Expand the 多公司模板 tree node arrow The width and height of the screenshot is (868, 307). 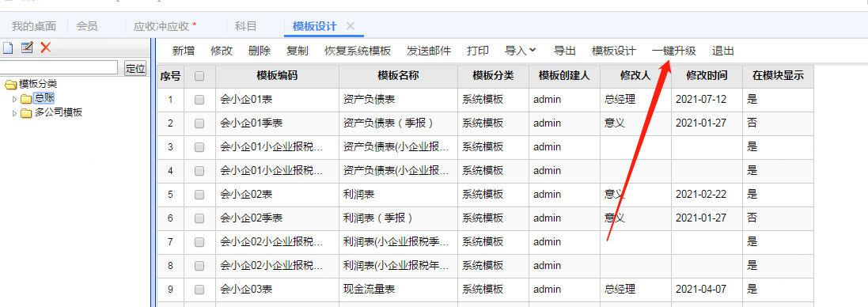tap(15, 113)
